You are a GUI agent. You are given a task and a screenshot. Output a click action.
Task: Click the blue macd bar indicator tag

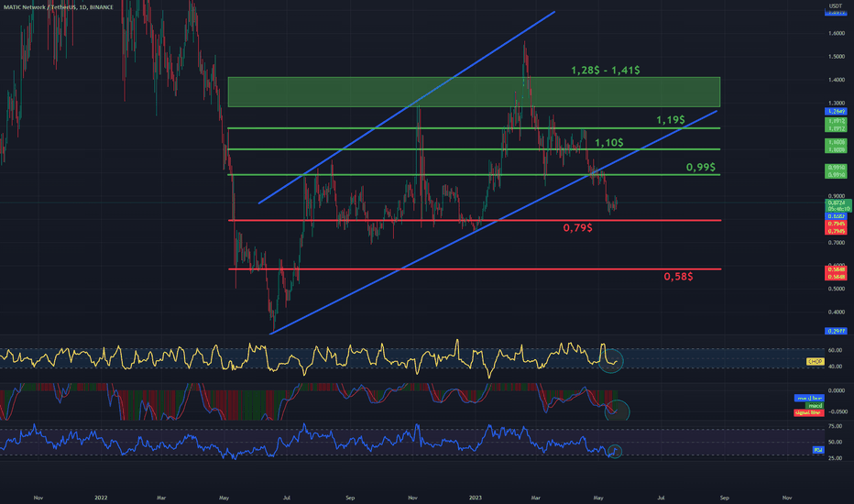(809, 399)
